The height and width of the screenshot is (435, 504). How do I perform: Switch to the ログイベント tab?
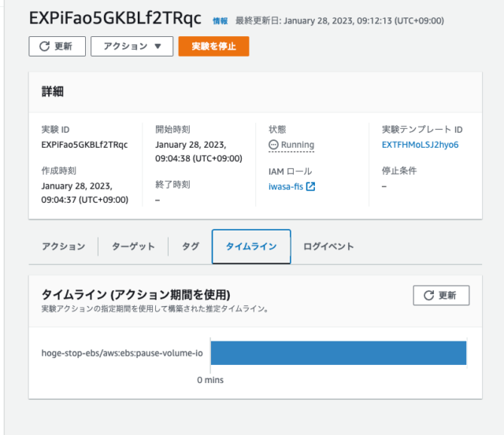(x=328, y=246)
